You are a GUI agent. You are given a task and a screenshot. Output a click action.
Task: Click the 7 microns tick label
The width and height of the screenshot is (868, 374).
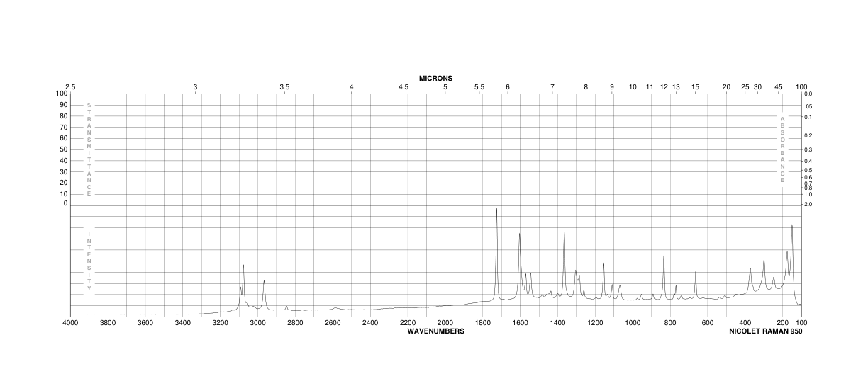[552, 87]
